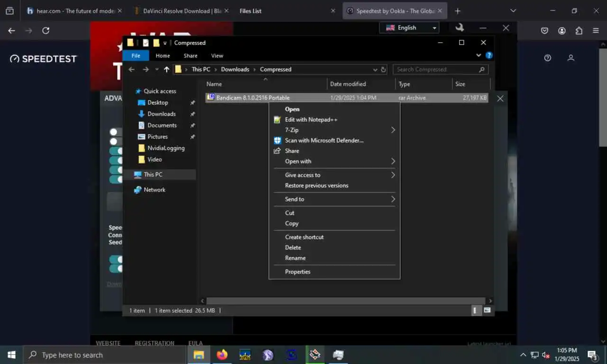Click the search magnifier in Search Compressed box
607x364 pixels.
(x=482, y=69)
